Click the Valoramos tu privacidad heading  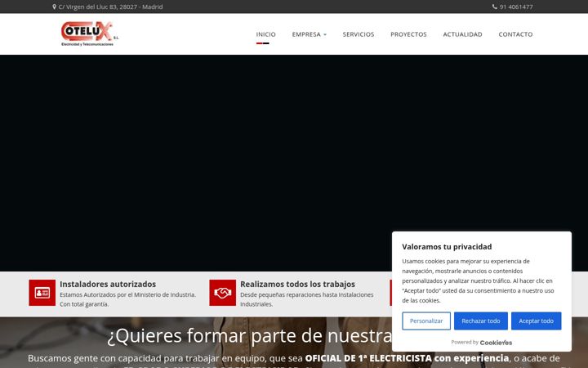click(447, 247)
